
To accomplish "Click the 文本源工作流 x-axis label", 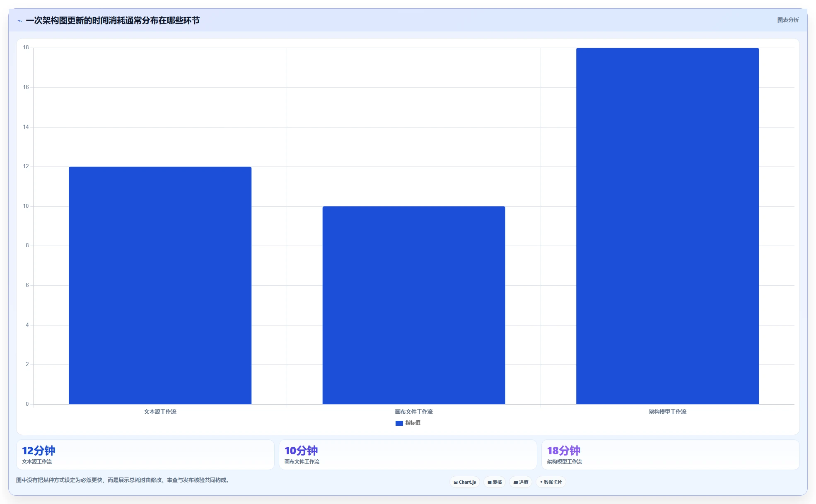I will [x=160, y=412].
